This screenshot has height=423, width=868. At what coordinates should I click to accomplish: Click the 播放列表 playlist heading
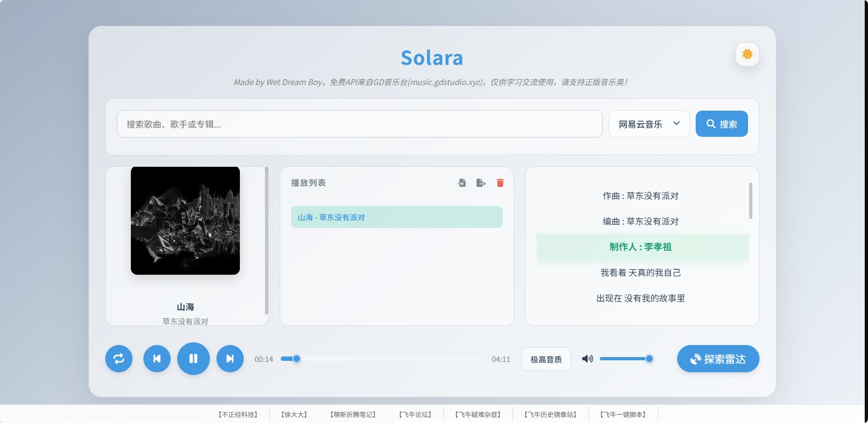[309, 183]
